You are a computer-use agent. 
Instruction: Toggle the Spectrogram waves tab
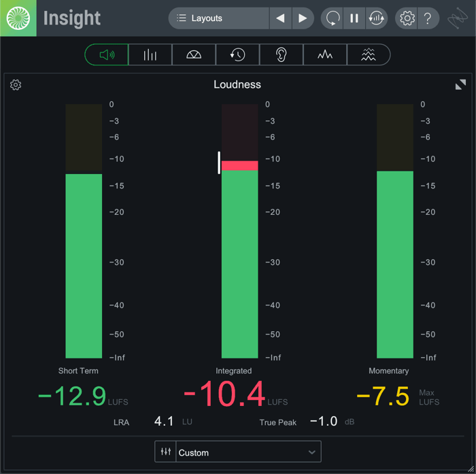pyautogui.click(x=369, y=54)
